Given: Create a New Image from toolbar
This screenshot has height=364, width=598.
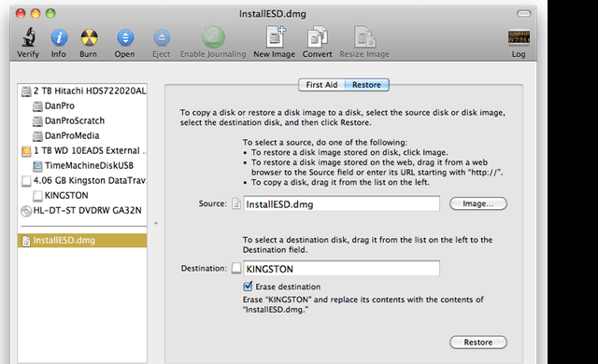Looking at the screenshot, I should coord(276,37).
